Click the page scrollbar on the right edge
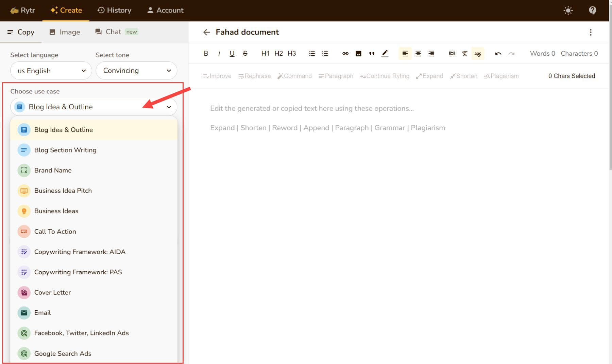This screenshot has height=364, width=612. coord(610,102)
